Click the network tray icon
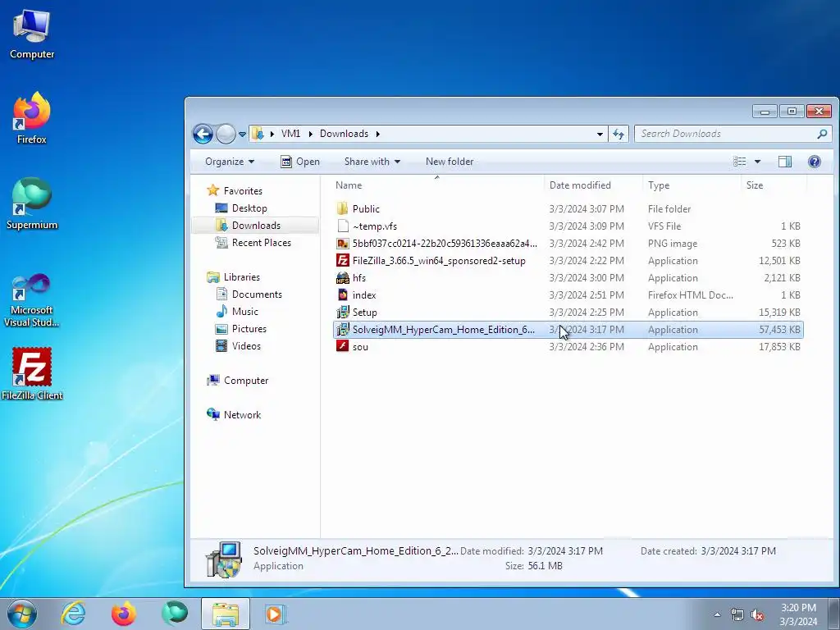Viewport: 840px width, 630px height. click(x=737, y=614)
